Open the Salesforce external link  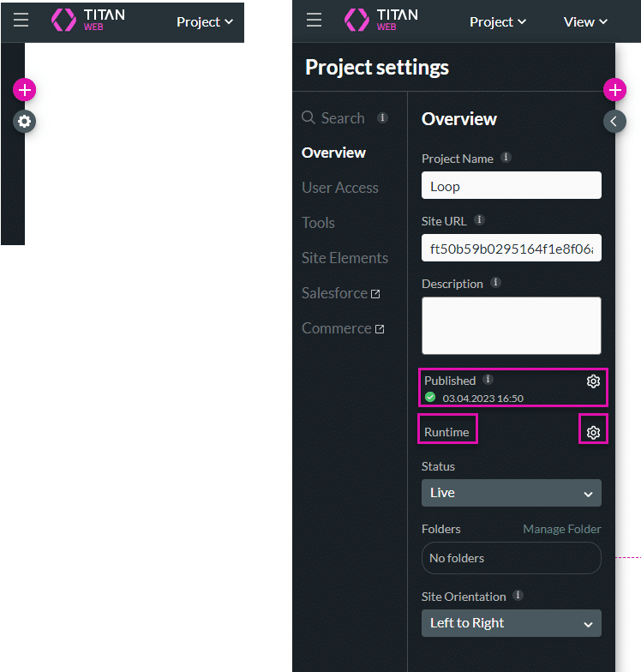click(x=340, y=293)
